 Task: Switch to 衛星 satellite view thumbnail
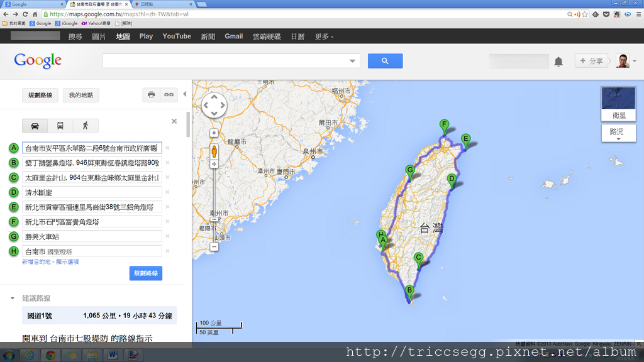click(619, 104)
